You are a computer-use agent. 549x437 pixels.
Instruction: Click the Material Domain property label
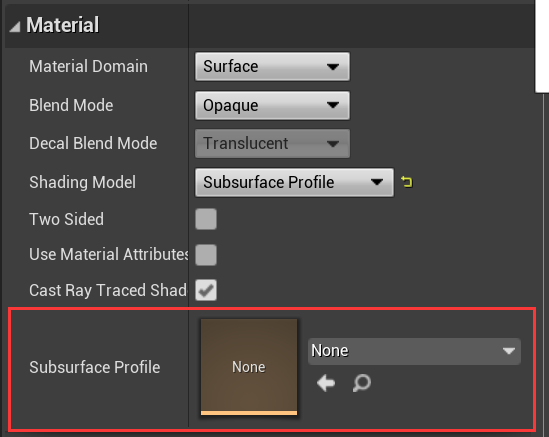pyautogui.click(x=88, y=67)
